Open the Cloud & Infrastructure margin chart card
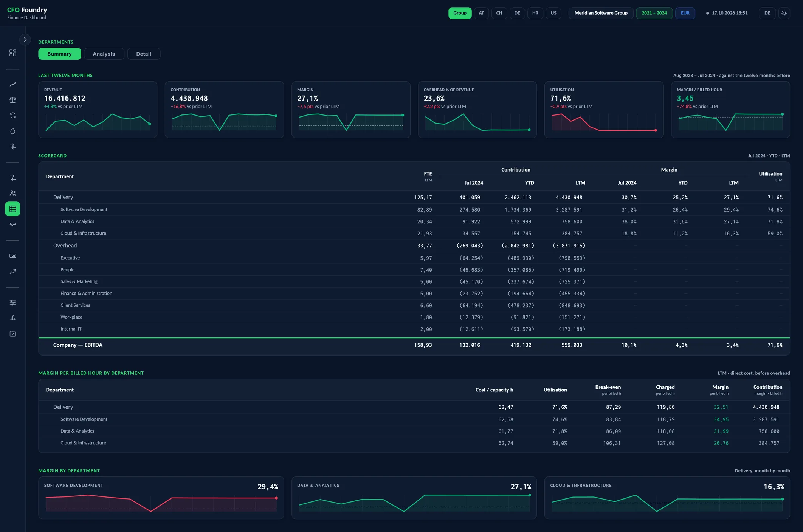Image resolution: width=803 pixels, height=532 pixels. pyautogui.click(x=667, y=498)
